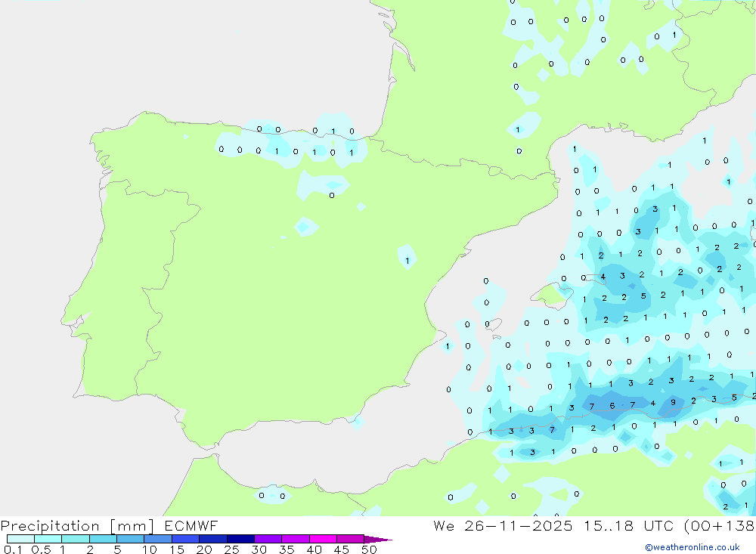Click the date '26-11-2025' text
The height and width of the screenshot is (554, 756).
519,525
